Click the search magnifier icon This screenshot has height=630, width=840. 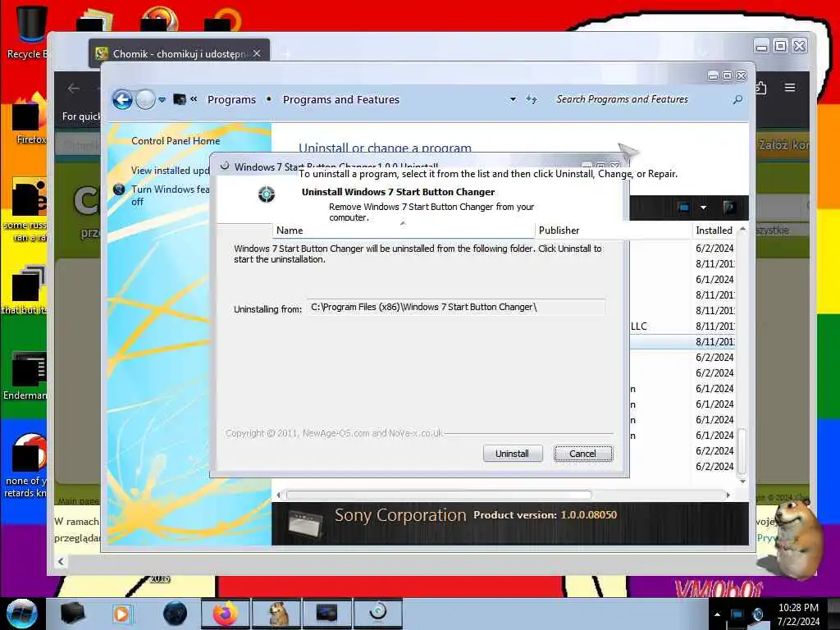[x=737, y=99]
